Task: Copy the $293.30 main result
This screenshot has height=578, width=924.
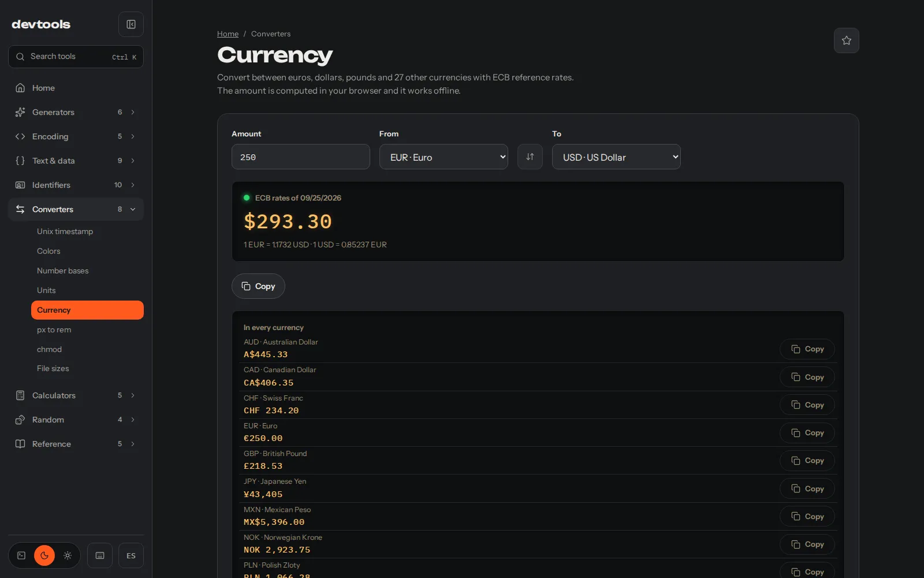Action: pos(258,286)
